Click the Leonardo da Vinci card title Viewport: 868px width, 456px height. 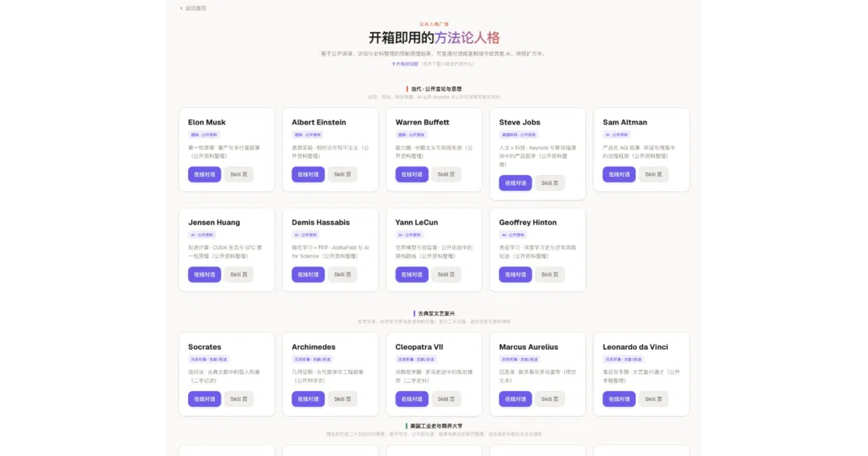(635, 347)
